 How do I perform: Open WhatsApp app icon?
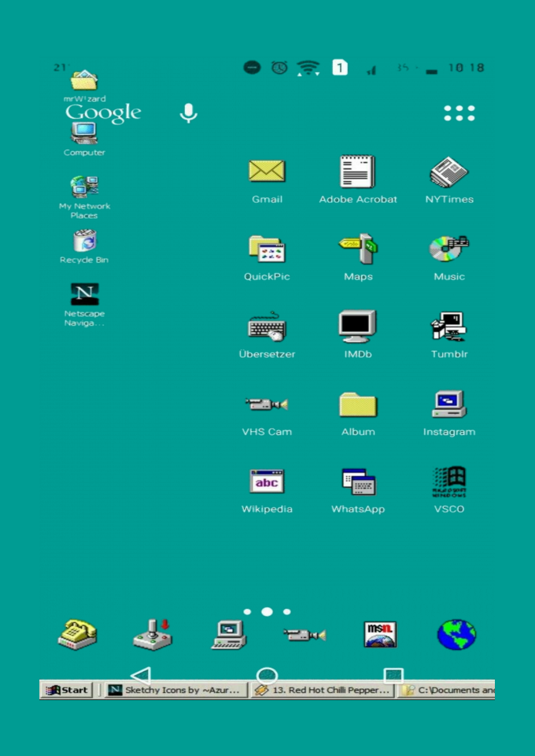[358, 481]
